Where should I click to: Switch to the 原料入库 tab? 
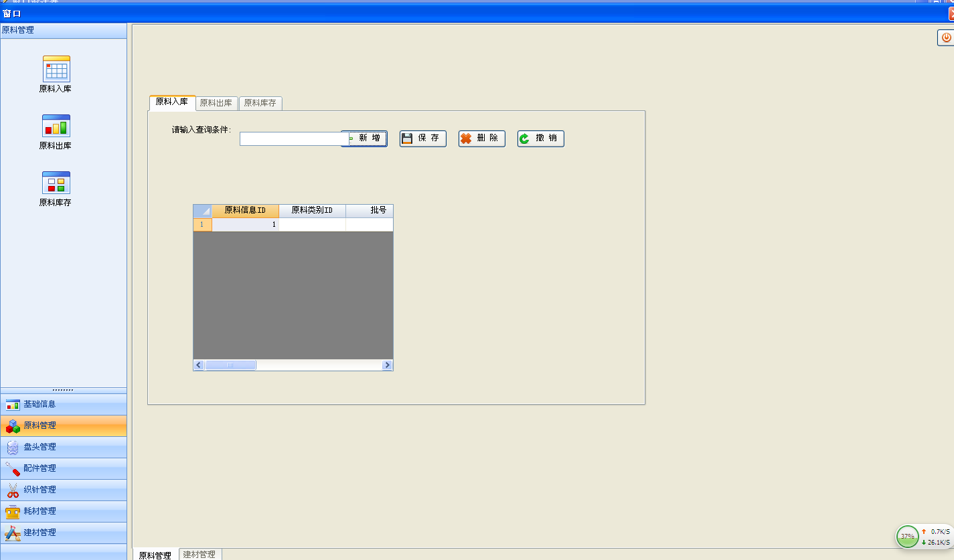click(x=172, y=102)
